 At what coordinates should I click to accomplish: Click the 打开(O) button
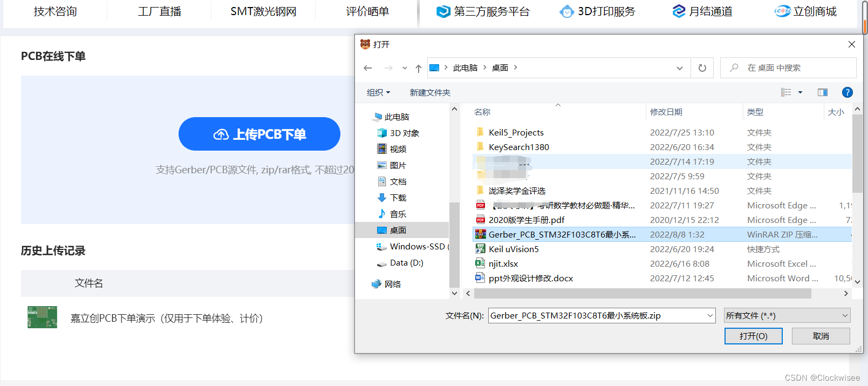[x=754, y=336]
